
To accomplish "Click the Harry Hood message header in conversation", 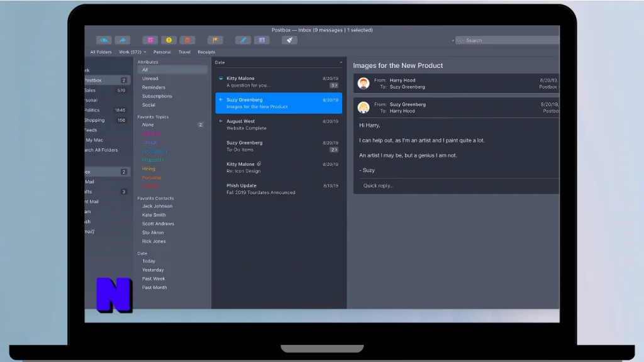I will pyautogui.click(x=457, y=84).
